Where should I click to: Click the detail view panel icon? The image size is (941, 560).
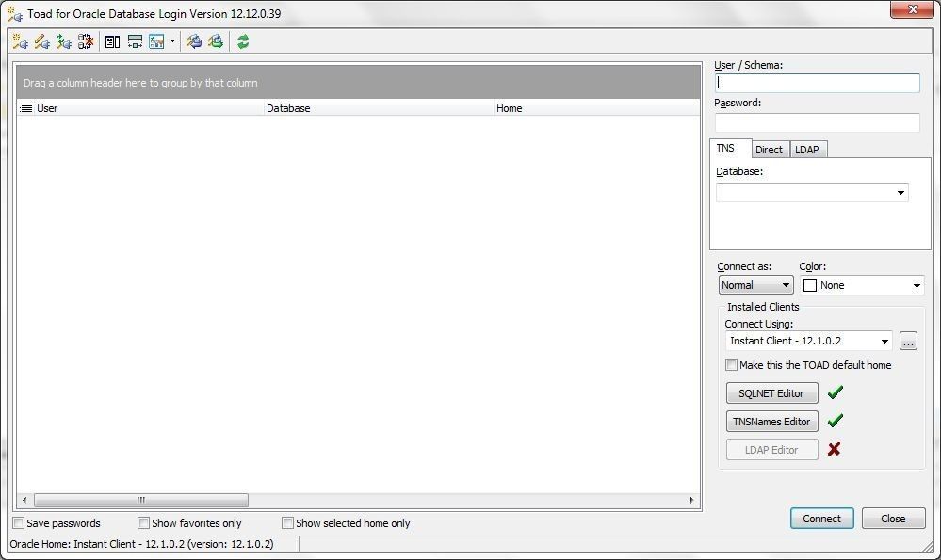tap(112, 41)
